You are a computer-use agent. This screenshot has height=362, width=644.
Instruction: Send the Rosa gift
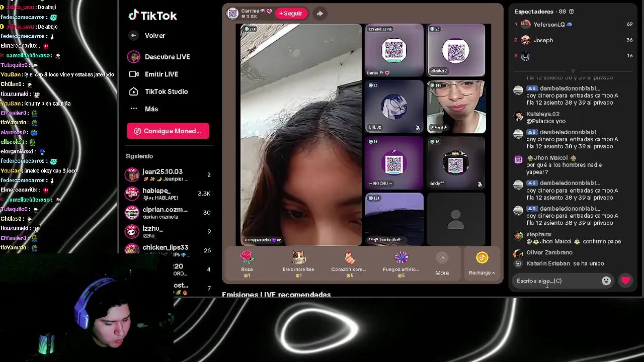coord(247,264)
